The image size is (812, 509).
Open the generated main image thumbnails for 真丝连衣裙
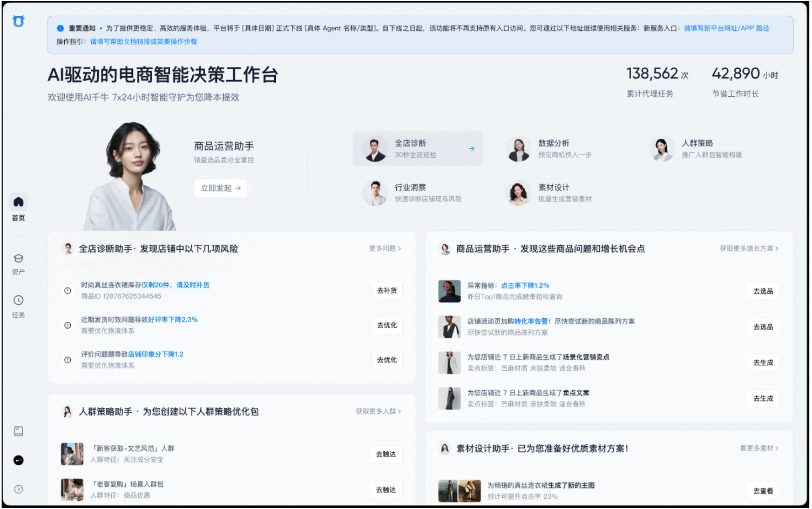tap(459, 491)
